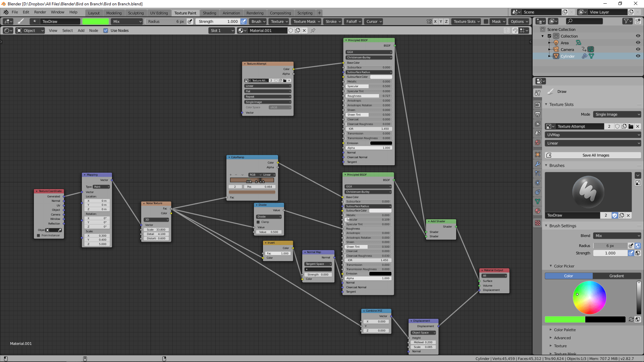The width and height of the screenshot is (644, 362).
Task: Click the filter funnel icon in the Outliner
Action: click(626, 21)
